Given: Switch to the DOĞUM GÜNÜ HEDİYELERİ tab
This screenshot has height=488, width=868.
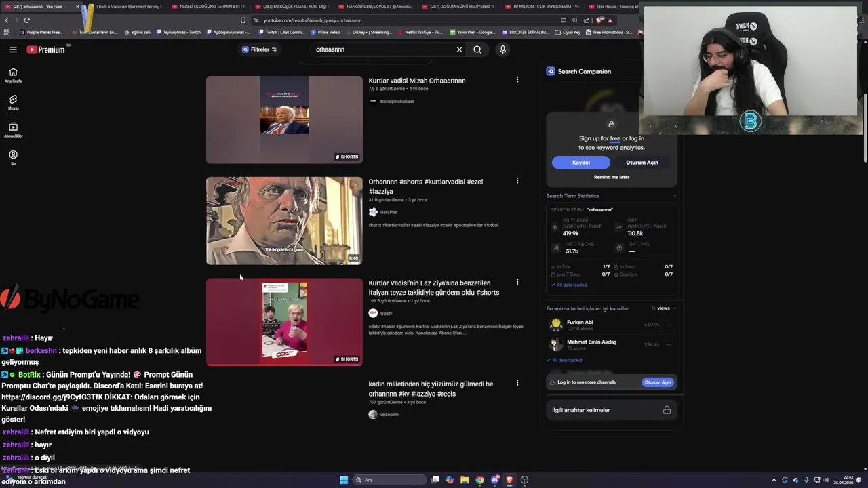Looking at the screenshot, I should point(458,6).
